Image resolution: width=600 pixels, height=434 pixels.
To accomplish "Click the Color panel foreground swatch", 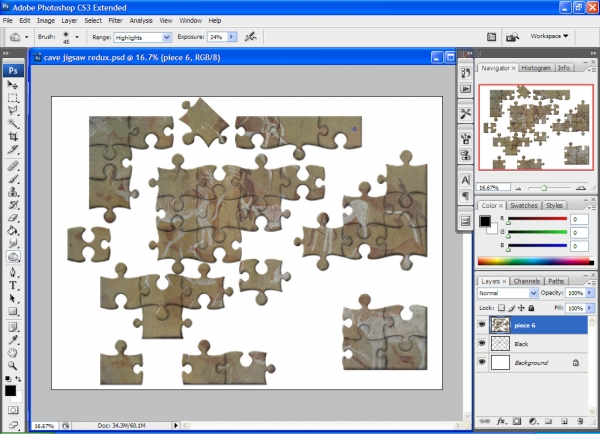I will (x=485, y=221).
